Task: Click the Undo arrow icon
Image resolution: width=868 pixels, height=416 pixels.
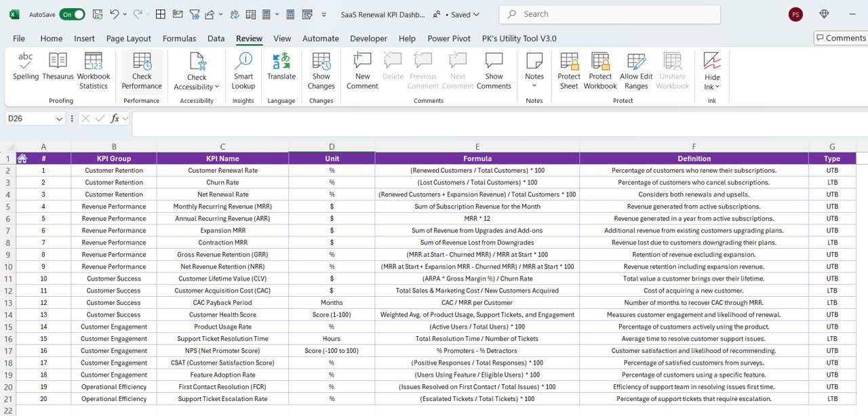Action: [115, 14]
